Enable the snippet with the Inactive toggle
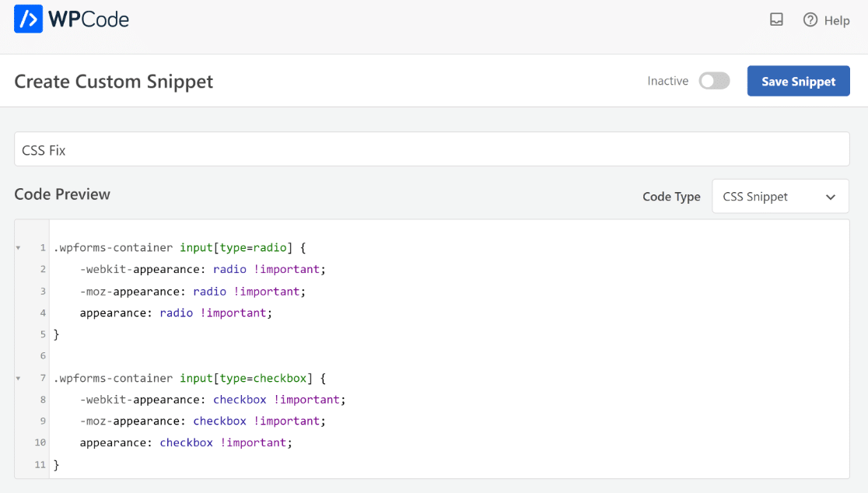Viewport: 868px width, 493px height. pos(714,80)
